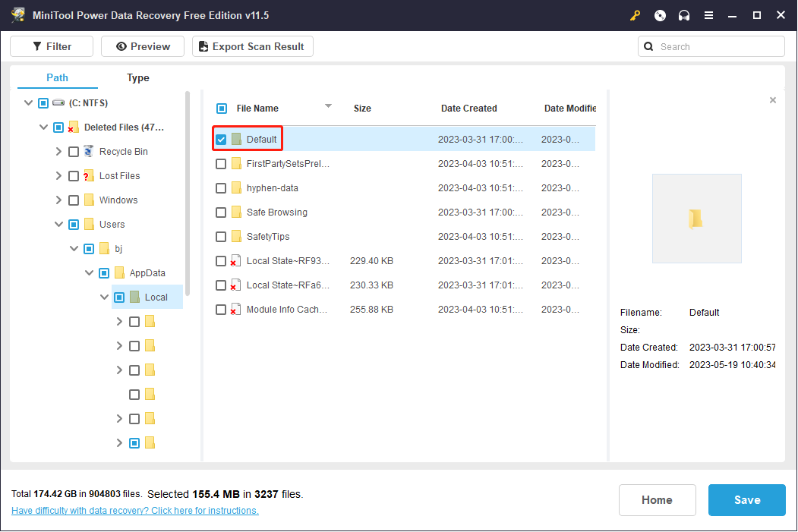Check the hyphen-data checkbox
Screen dimensions: 798x532
pyautogui.click(x=221, y=188)
